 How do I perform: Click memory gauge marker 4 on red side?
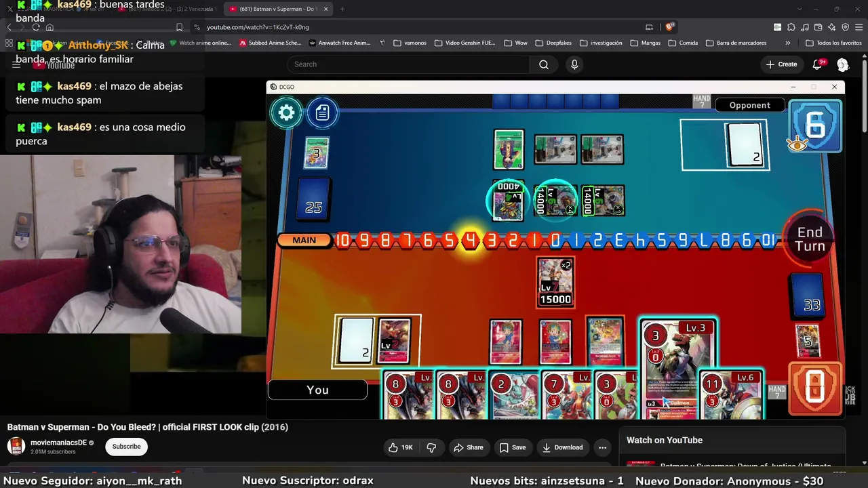pos(470,240)
